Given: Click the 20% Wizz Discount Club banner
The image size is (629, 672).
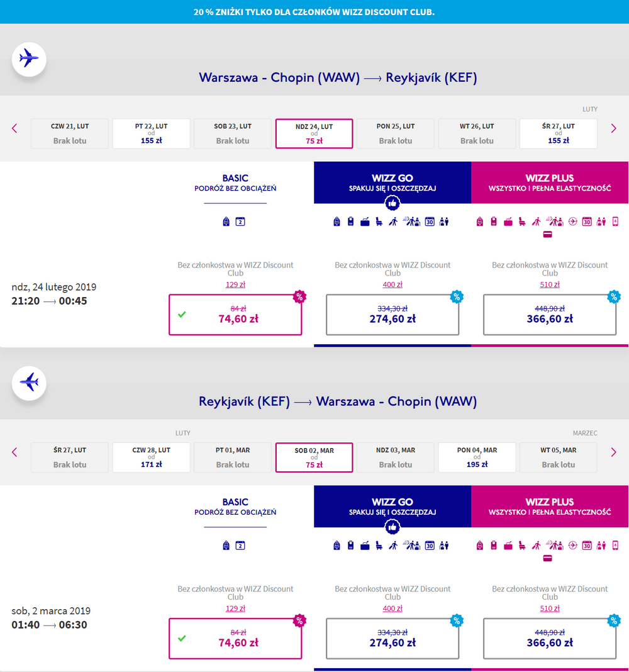Looking at the screenshot, I should [314, 12].
